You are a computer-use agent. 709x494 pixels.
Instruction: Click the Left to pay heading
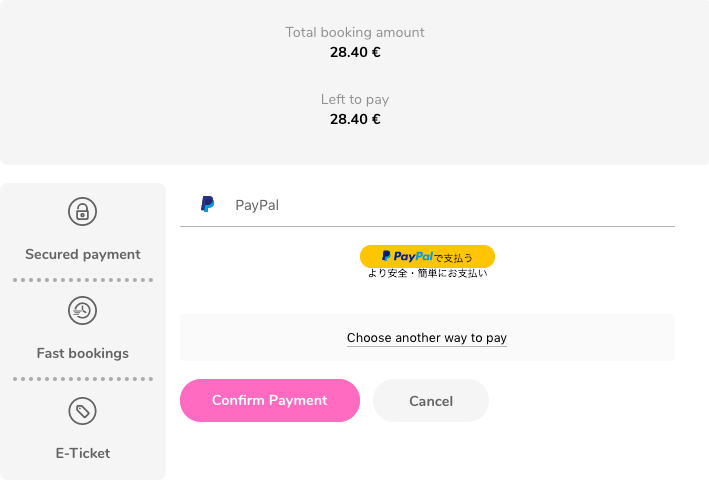pos(355,99)
